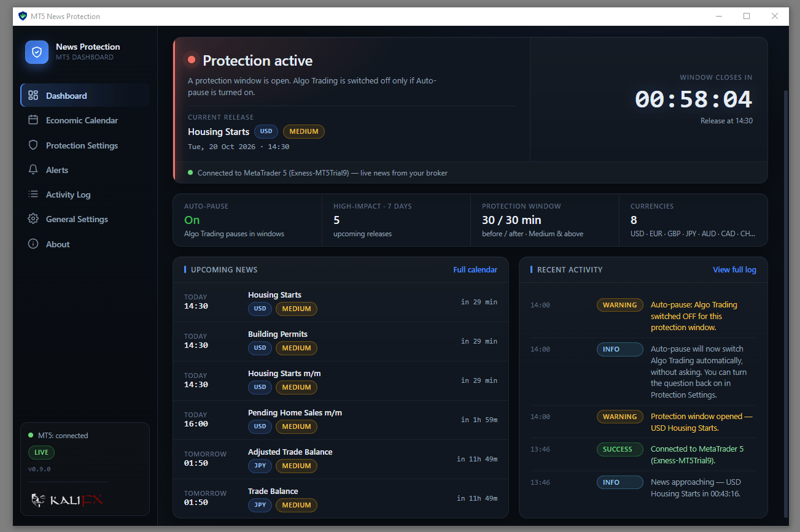This screenshot has height=532, width=800.
Task: Click the Protection Window 30 / 30 min card
Action: coord(545,220)
